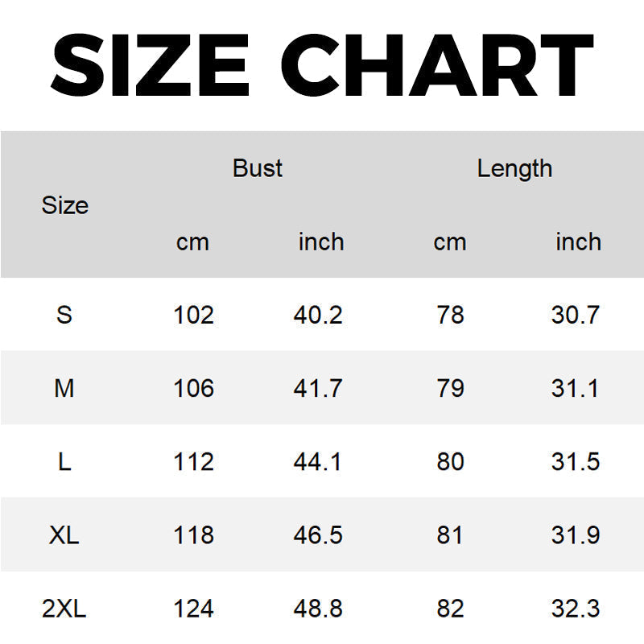Select the Bust column header
The height and width of the screenshot is (644, 644).
click(258, 168)
